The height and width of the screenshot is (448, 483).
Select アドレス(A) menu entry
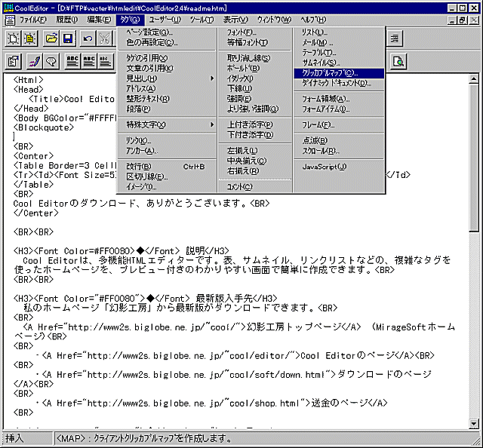click(167, 89)
